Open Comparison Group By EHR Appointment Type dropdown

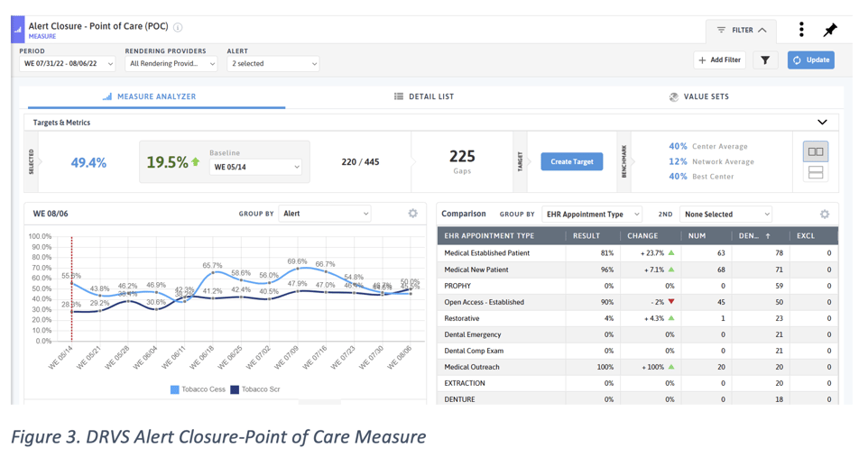point(592,215)
